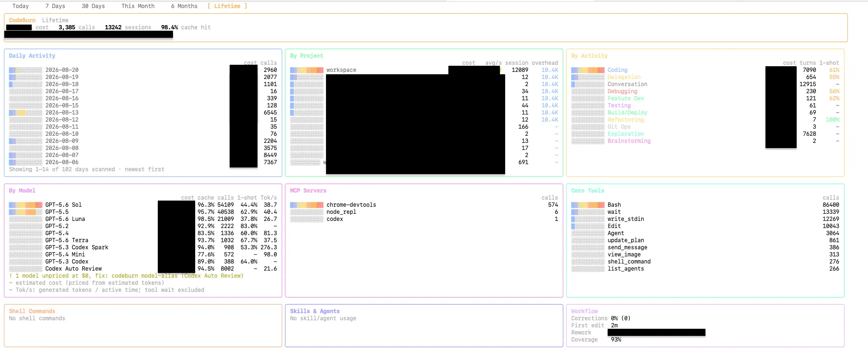Image resolution: width=868 pixels, height=351 pixels.
Task: Select the Conversation activity row
Action: 705,84
